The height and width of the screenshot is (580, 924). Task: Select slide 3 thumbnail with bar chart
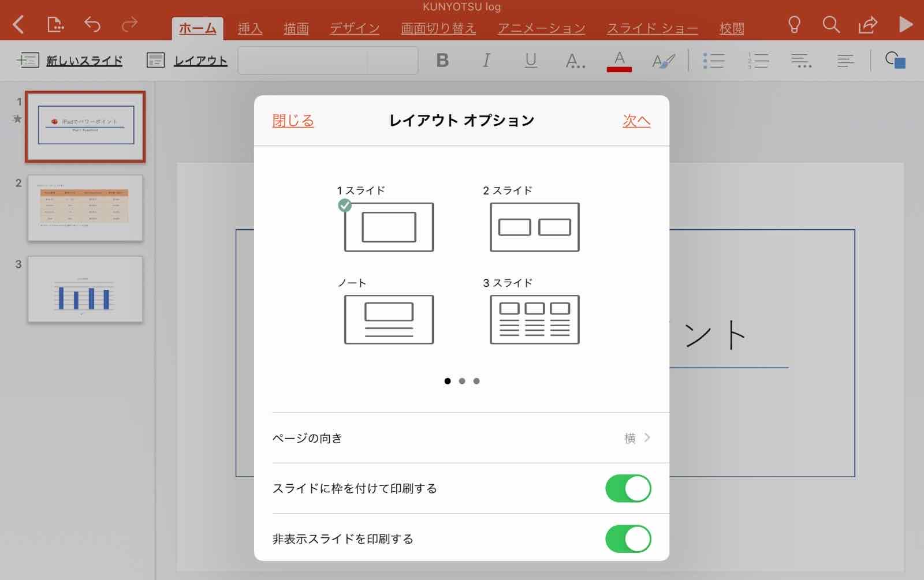coord(85,289)
